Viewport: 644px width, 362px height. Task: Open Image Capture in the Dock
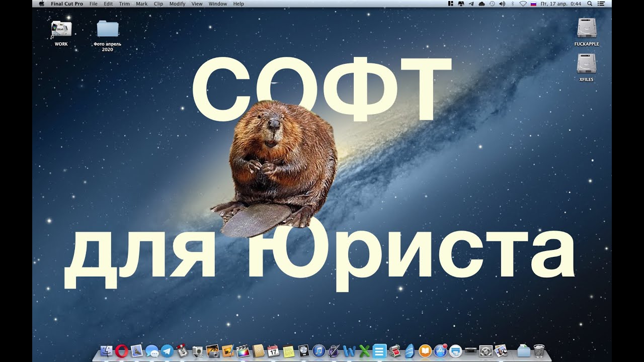coord(198,351)
